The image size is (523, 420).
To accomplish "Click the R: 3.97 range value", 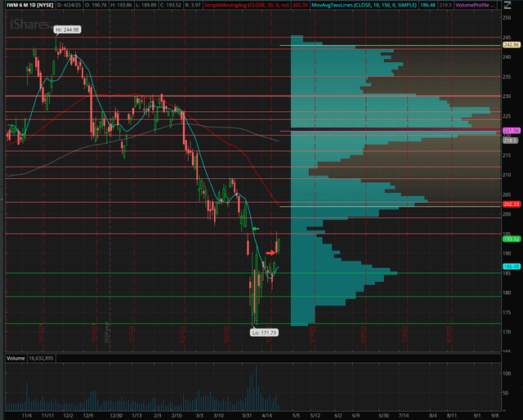I will pos(194,5).
